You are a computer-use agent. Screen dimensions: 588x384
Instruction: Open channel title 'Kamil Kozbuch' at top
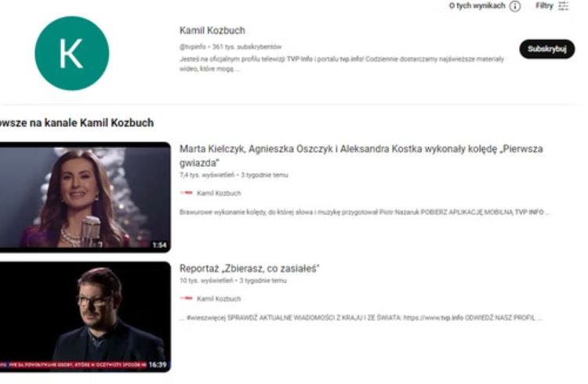click(212, 31)
